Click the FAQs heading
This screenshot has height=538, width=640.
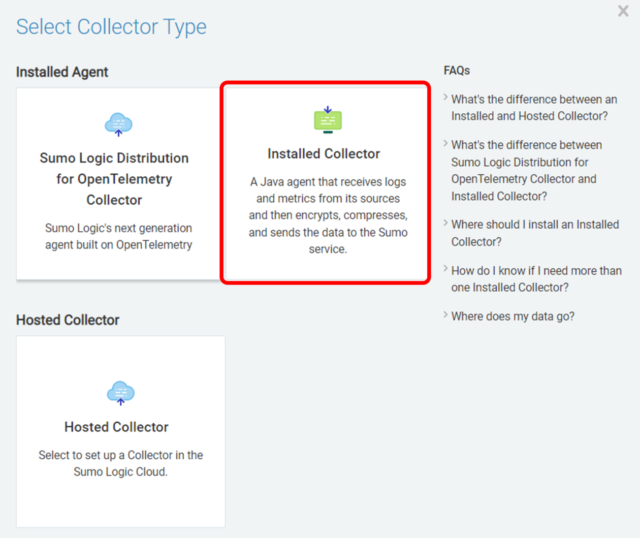[457, 71]
